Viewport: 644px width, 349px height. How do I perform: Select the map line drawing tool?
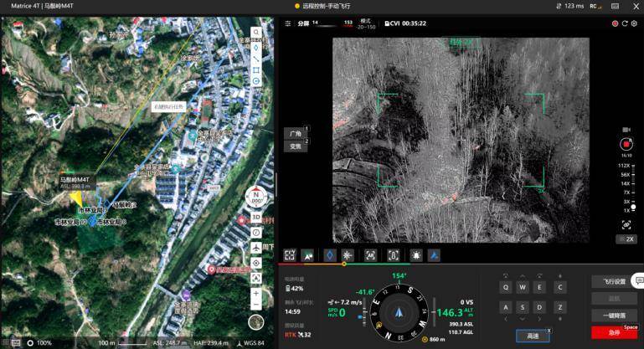(256, 59)
